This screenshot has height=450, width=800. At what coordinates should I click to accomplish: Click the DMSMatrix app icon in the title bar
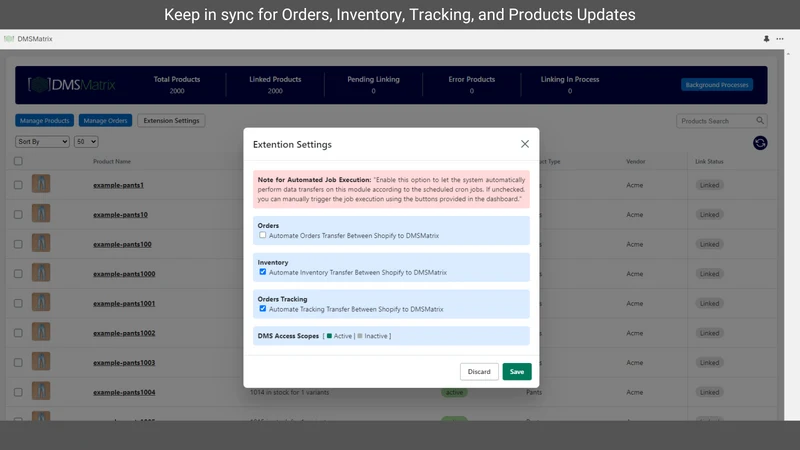pyautogui.click(x=9, y=39)
